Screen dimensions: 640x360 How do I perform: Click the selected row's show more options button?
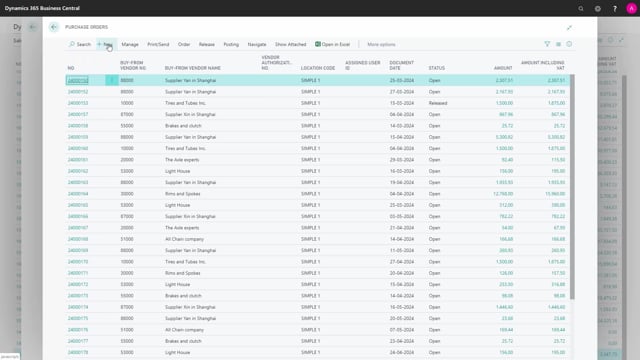112,80
